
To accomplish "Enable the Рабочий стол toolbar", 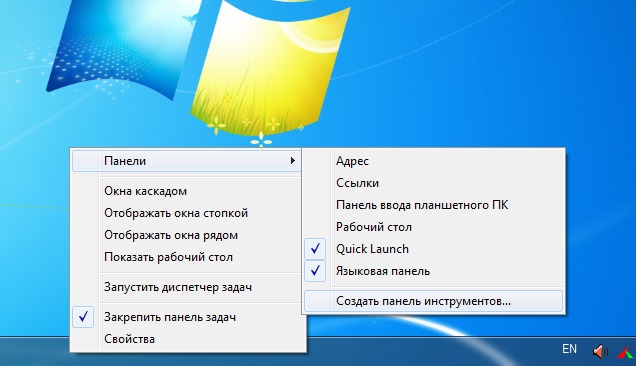I will tap(434, 227).
